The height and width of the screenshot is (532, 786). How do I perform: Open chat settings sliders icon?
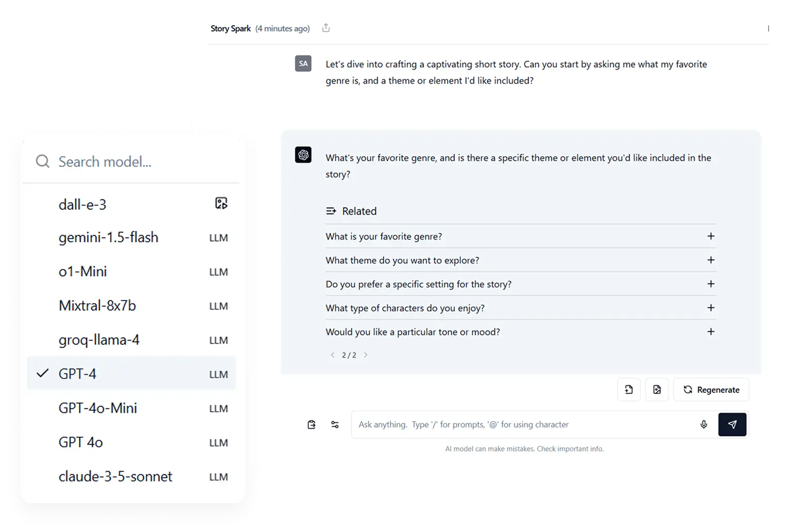[x=335, y=424]
